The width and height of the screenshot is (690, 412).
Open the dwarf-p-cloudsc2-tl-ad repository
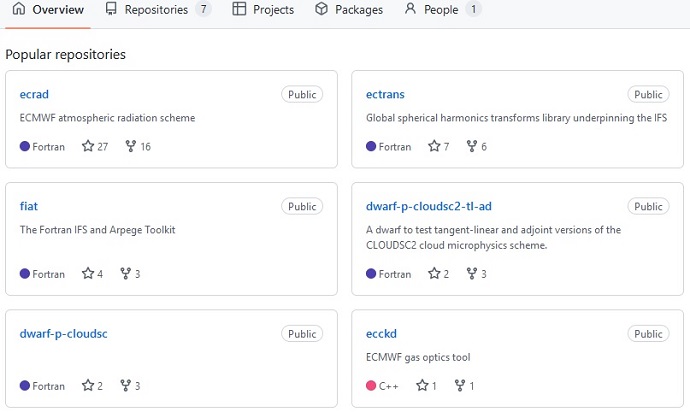pos(429,206)
